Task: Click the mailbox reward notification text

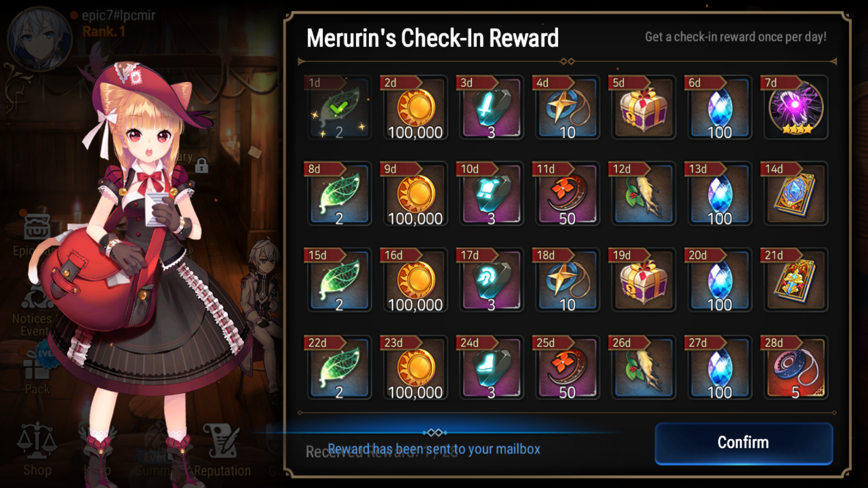Action: (434, 449)
